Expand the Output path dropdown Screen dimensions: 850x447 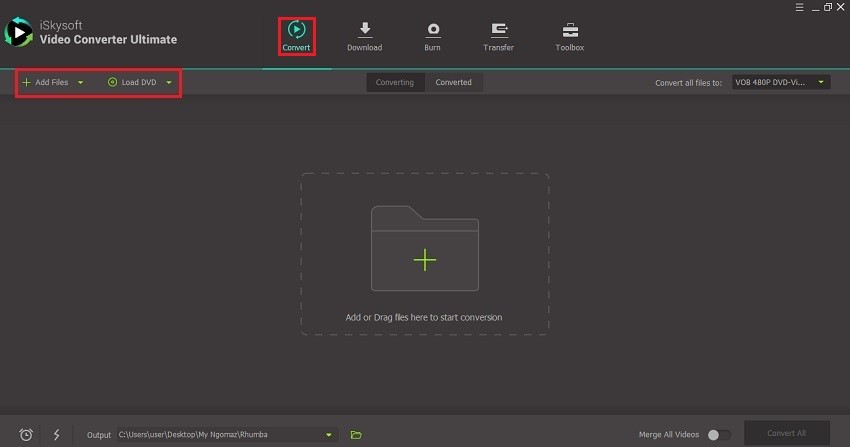coord(329,434)
